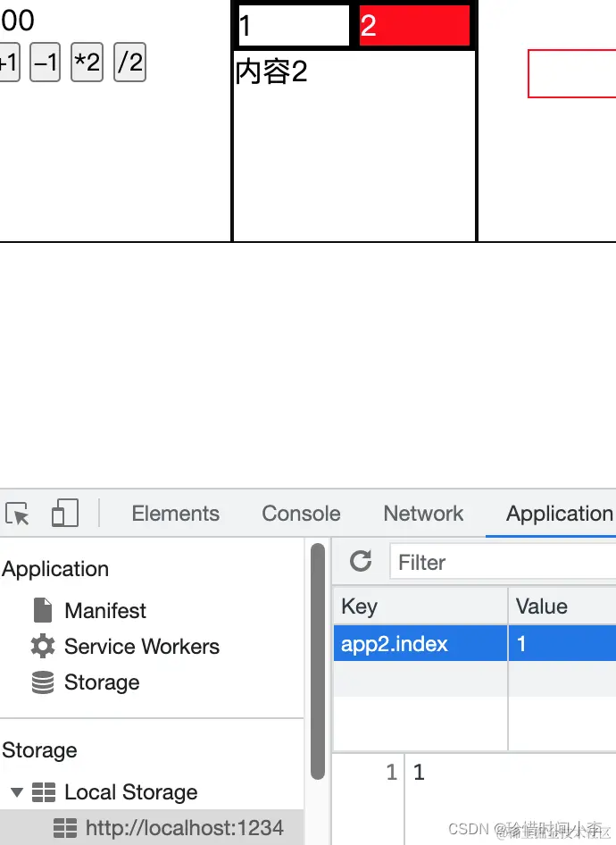Click the refresh storage icon
Viewport: 616px width, 845px height.
click(x=361, y=561)
